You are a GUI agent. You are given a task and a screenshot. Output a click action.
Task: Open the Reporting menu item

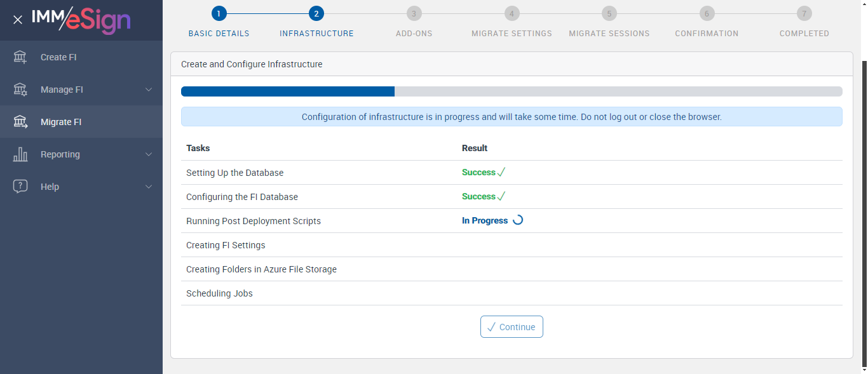pos(81,154)
